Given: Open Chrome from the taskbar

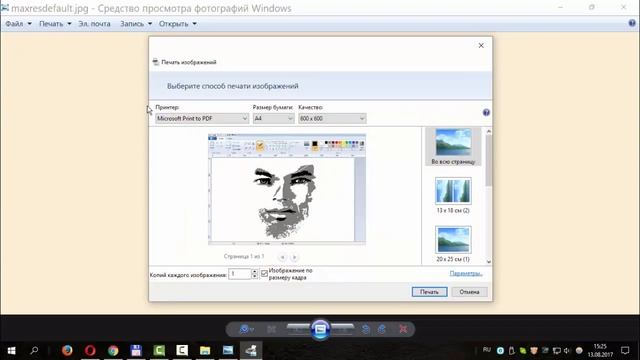Looking at the screenshot, I should pyautogui.click(x=113, y=350).
